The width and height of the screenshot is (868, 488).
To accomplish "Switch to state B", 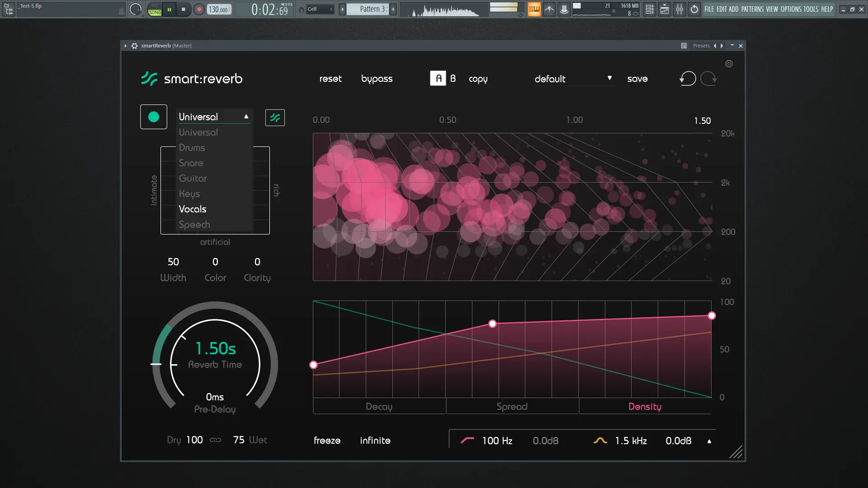I will [x=453, y=79].
